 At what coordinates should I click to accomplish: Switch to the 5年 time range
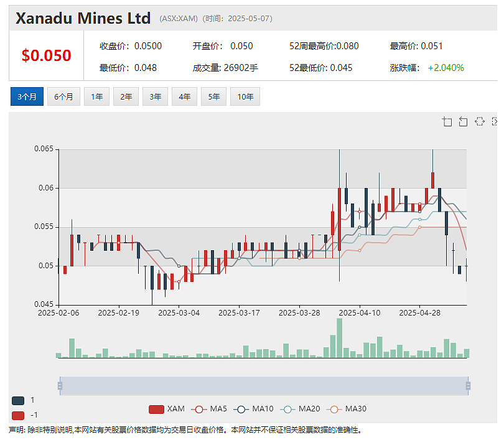pyautogui.click(x=214, y=96)
